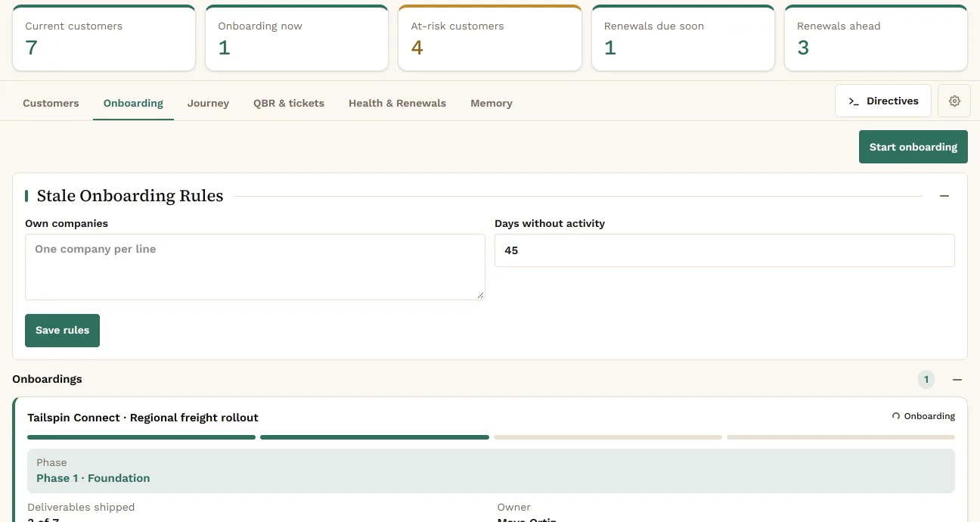Click the Start onboarding button

pyautogui.click(x=913, y=147)
